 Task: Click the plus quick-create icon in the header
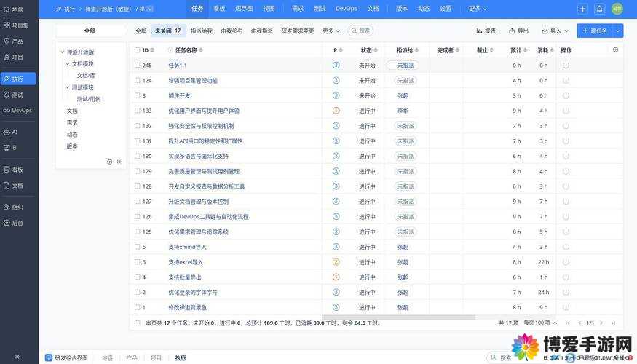point(582,9)
